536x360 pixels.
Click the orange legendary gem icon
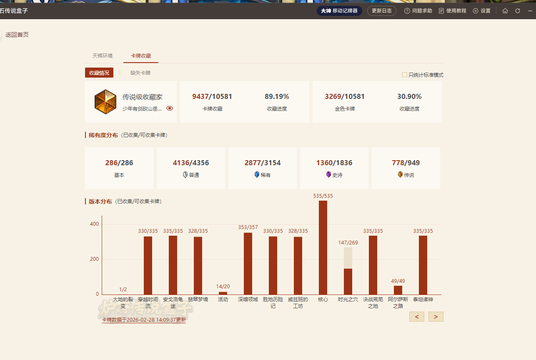pyautogui.click(x=400, y=174)
